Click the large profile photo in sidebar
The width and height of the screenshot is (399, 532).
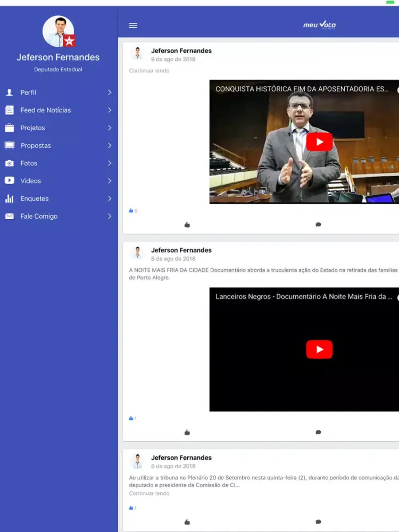pos(59,31)
